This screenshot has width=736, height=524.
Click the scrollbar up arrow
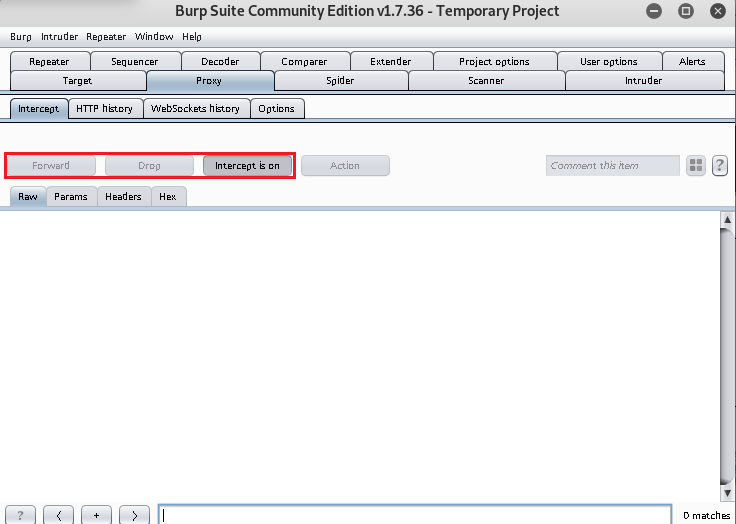(727, 219)
